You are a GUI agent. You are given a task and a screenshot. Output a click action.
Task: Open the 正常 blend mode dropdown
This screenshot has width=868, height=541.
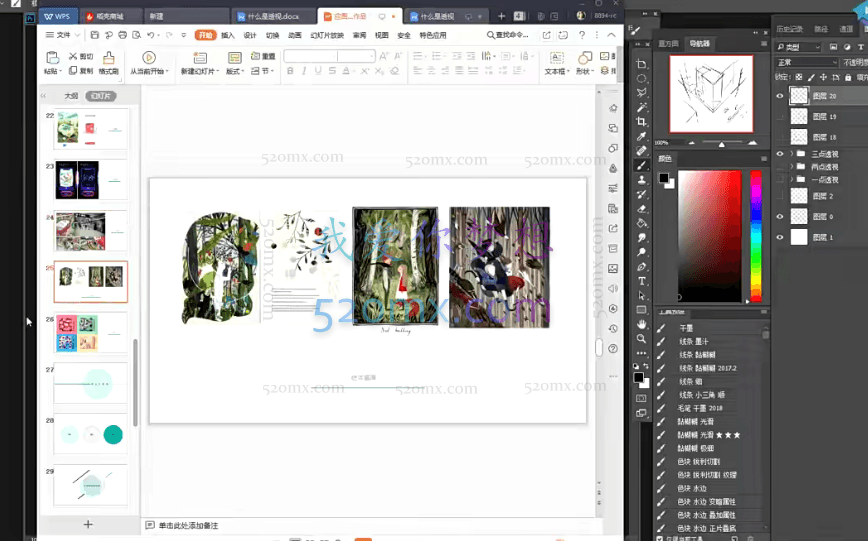coord(807,62)
